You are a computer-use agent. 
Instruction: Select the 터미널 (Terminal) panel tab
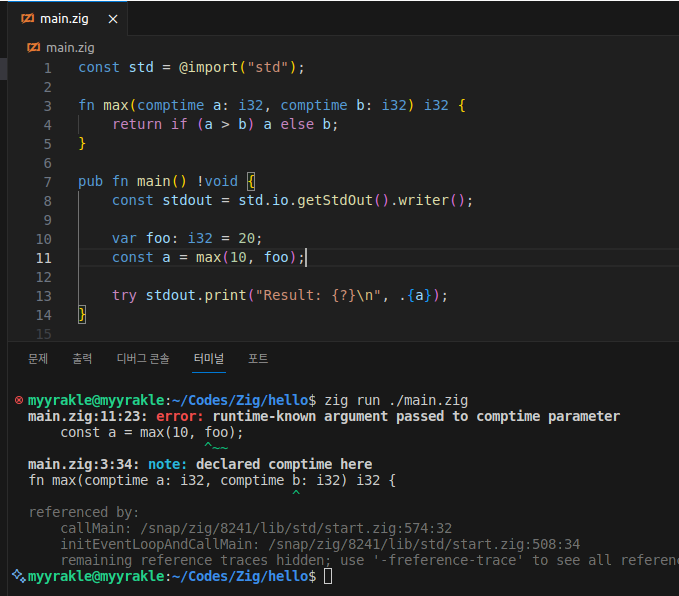[209, 358]
